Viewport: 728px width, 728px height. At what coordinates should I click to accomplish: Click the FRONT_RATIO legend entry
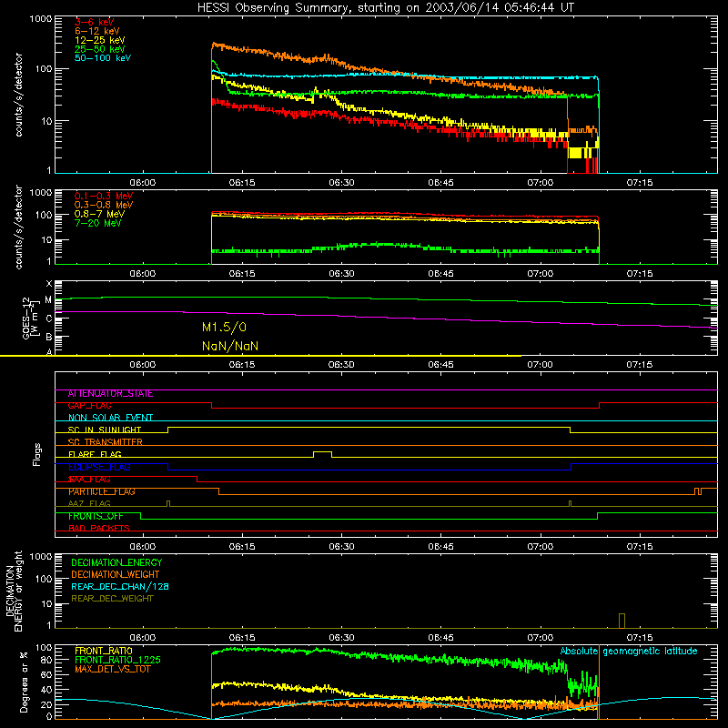click(x=104, y=651)
